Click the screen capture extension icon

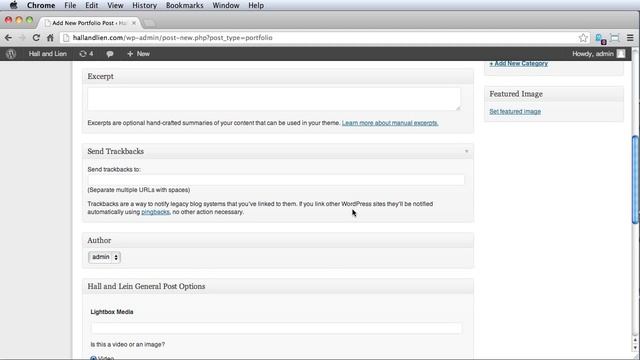coord(615,38)
